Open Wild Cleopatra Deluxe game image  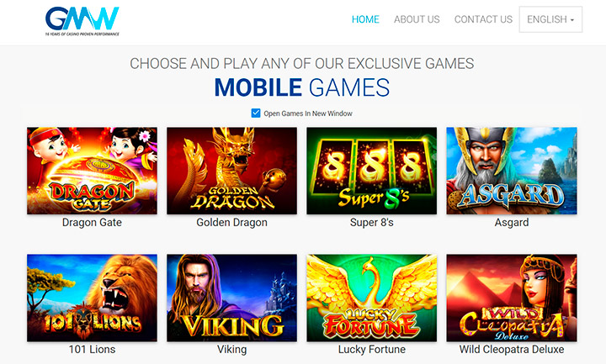[x=512, y=298]
